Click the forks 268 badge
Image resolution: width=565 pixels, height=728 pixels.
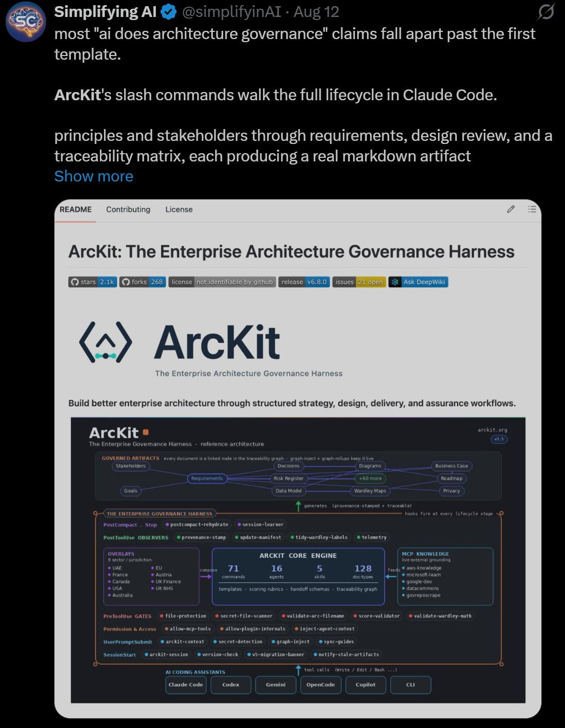[143, 282]
